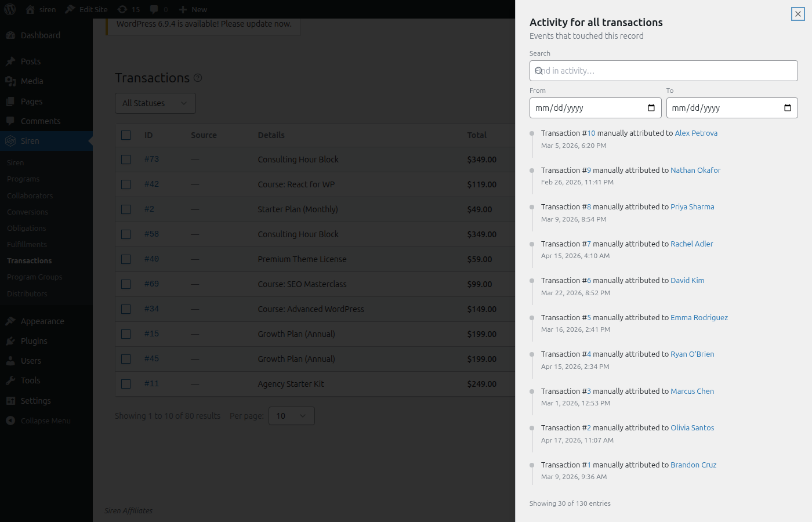
Task: Expand the Per page dropdown
Action: (x=291, y=416)
